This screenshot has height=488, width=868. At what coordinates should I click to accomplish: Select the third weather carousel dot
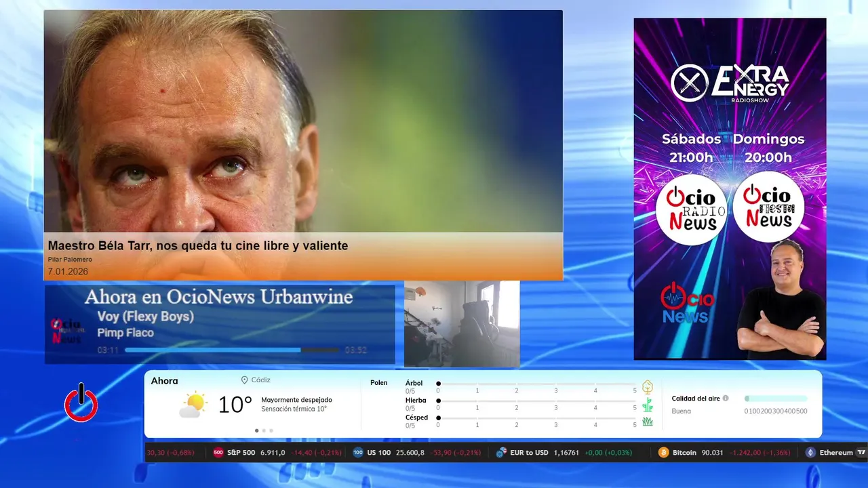click(x=271, y=430)
